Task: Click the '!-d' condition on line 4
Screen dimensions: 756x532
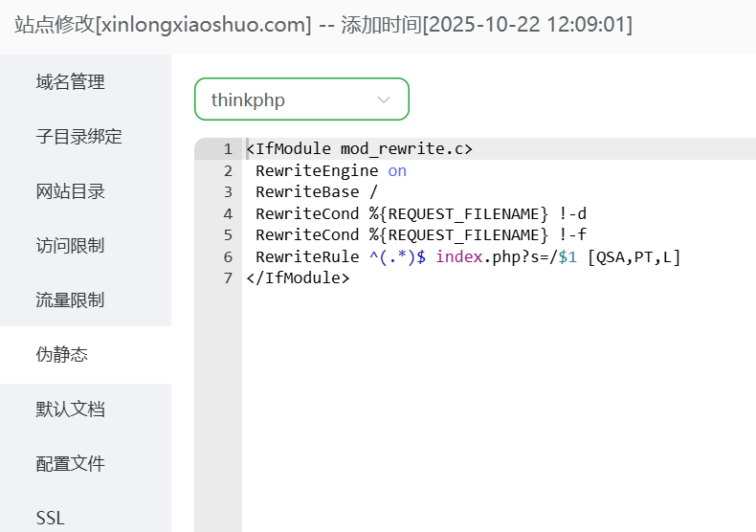Action: tap(572, 213)
